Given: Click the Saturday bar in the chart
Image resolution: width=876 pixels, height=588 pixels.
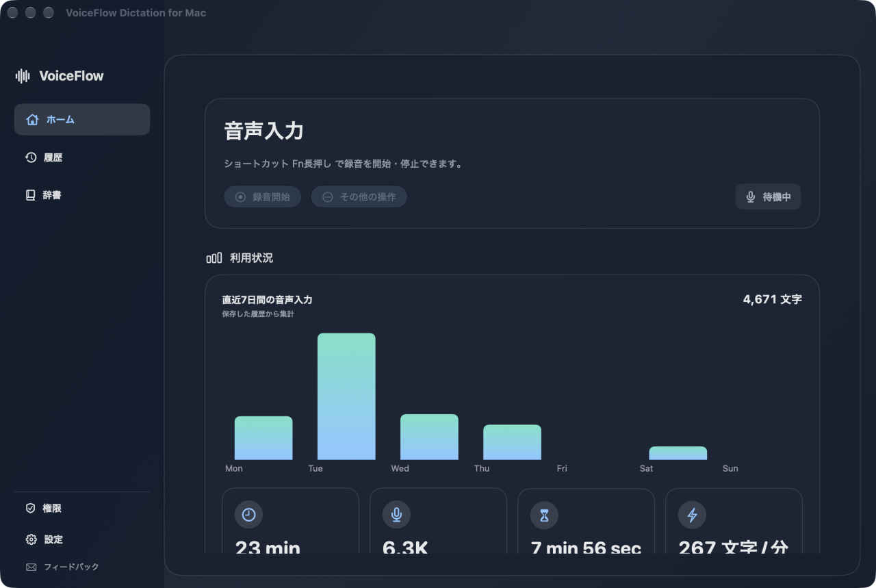Looking at the screenshot, I should (678, 453).
